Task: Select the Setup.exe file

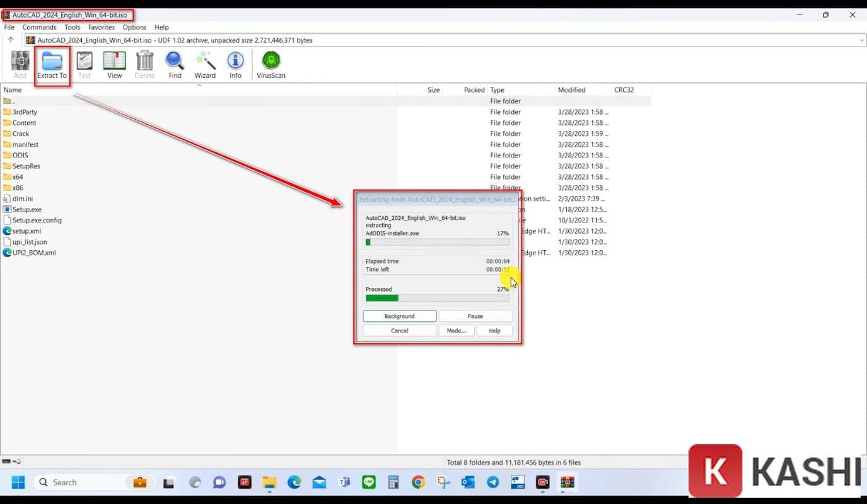Action: coord(26,210)
